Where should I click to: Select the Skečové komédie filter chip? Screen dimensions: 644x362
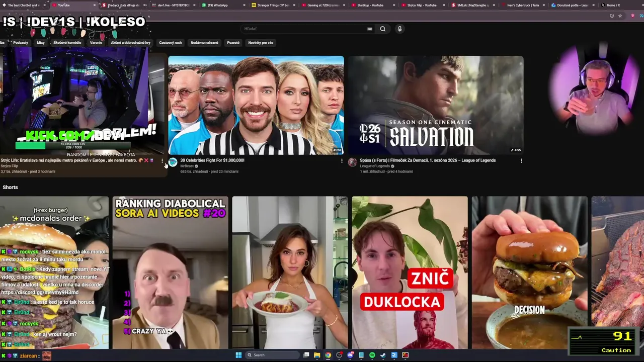[x=67, y=43]
